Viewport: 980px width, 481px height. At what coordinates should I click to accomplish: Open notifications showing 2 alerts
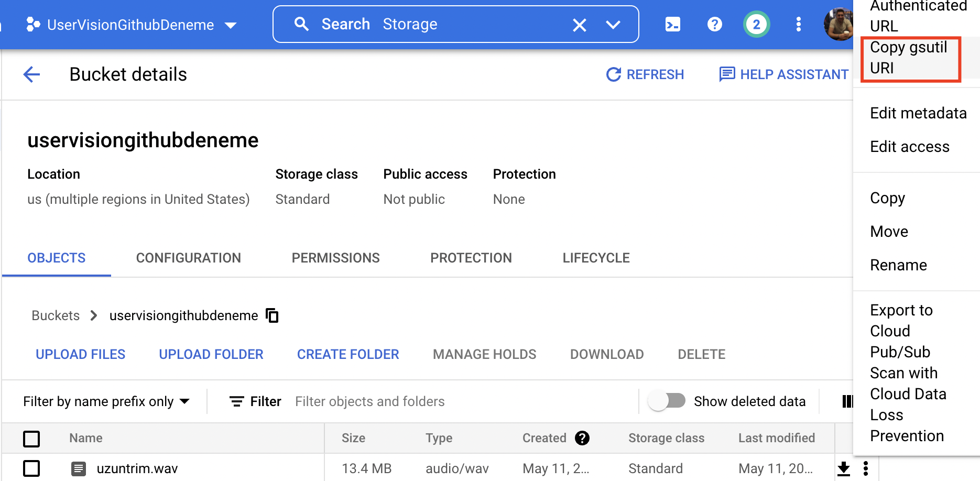(756, 24)
